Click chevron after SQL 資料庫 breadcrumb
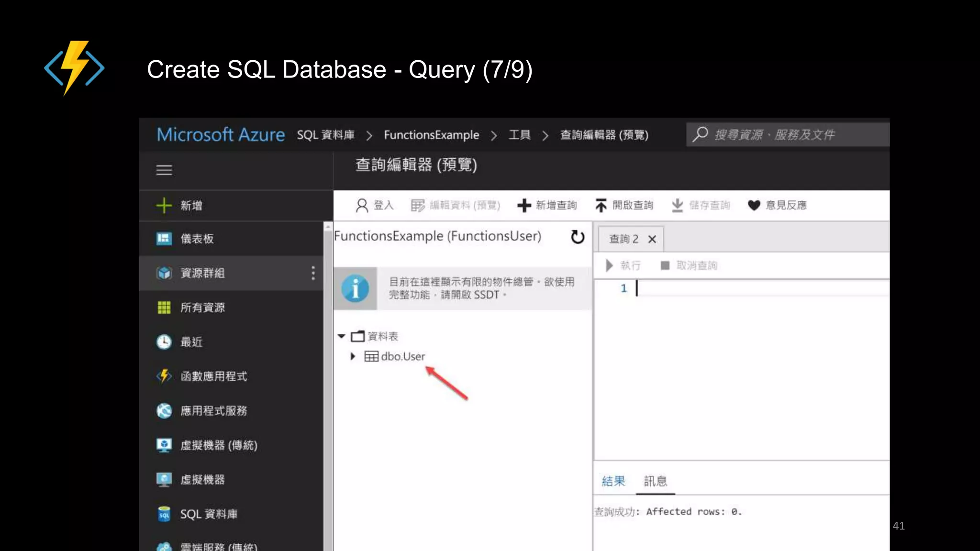980x551 pixels. click(369, 136)
